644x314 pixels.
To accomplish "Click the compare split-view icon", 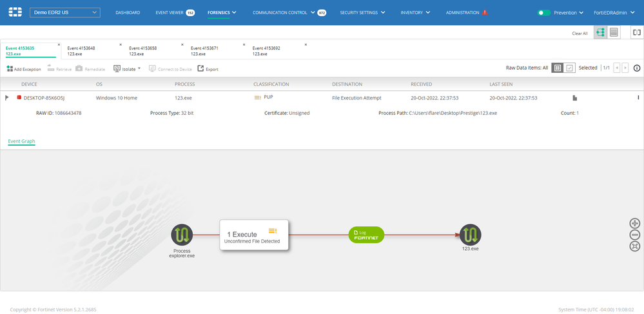I will click(x=637, y=32).
